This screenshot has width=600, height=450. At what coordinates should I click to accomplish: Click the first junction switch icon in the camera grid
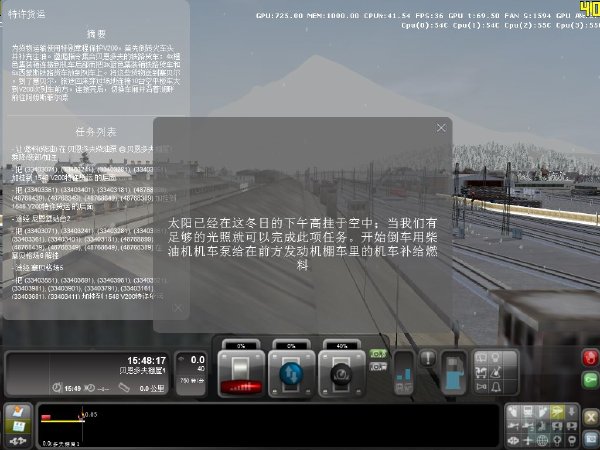point(513,426)
